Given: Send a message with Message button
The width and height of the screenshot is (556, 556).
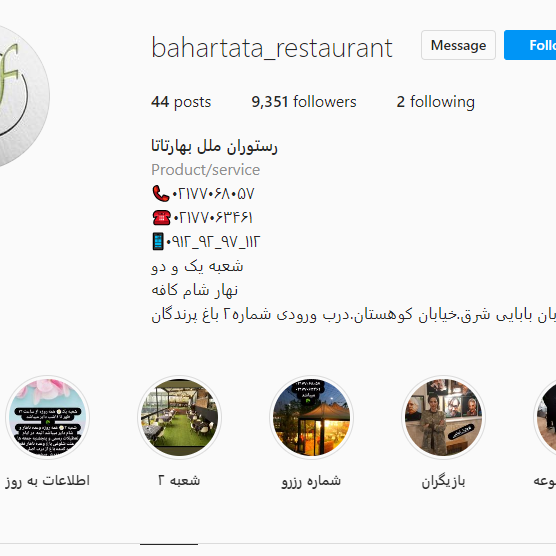Looking at the screenshot, I should [x=458, y=45].
